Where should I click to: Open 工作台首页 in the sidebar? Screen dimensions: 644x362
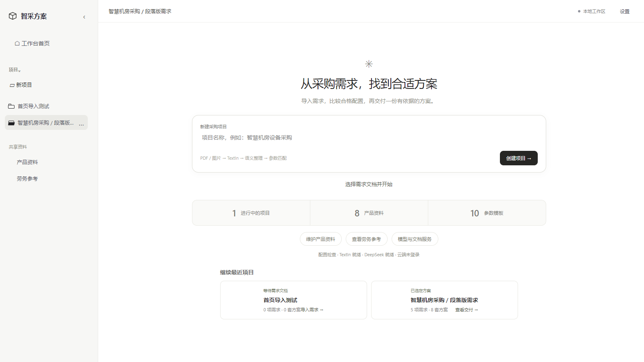[x=32, y=43]
